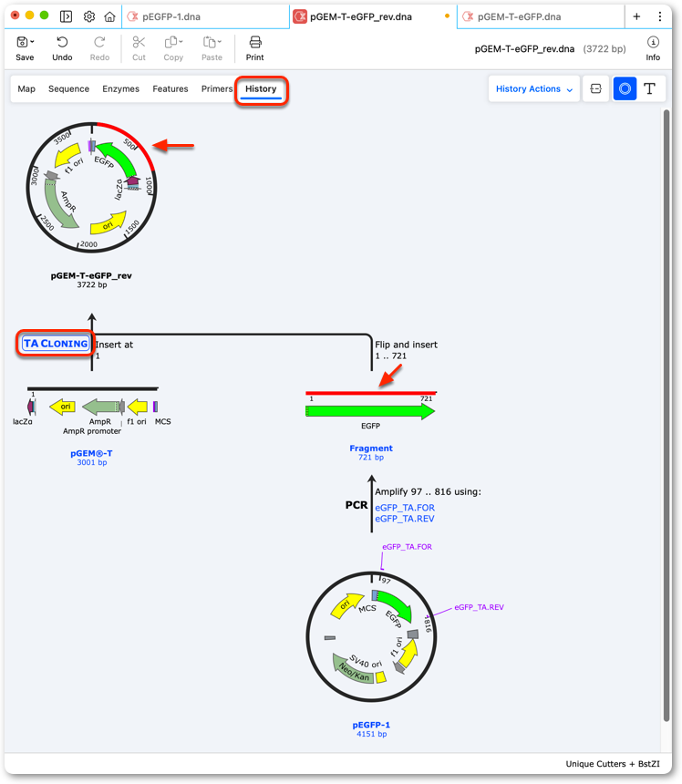Open the History Actions dropdown
The height and width of the screenshot is (784, 682).
[x=534, y=88]
